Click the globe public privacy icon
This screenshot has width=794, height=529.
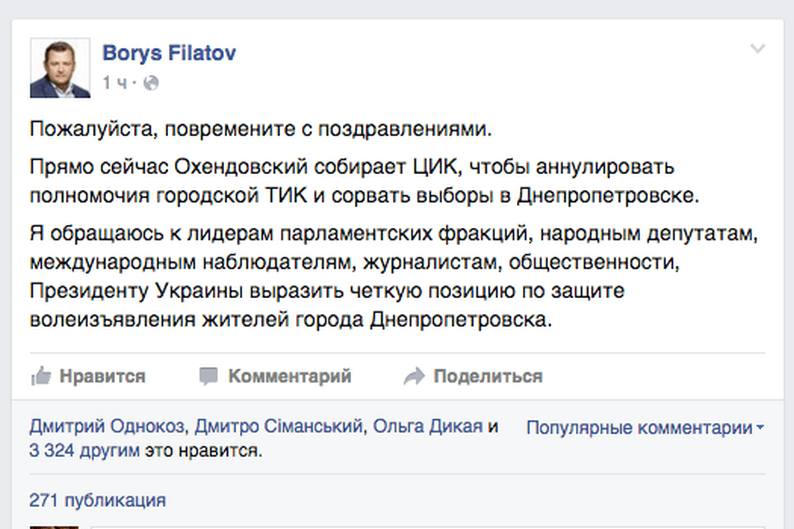click(x=151, y=83)
